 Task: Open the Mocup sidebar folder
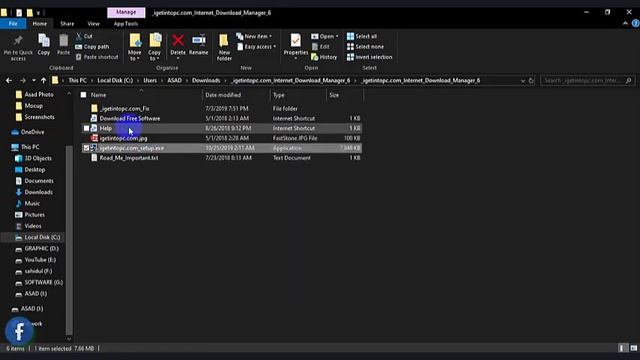pos(33,106)
